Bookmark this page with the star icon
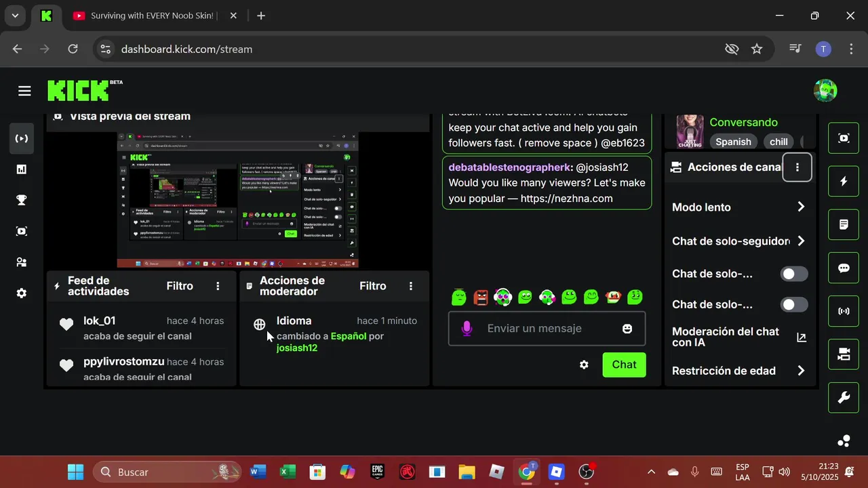Image resolution: width=868 pixels, height=488 pixels. pos(757,49)
